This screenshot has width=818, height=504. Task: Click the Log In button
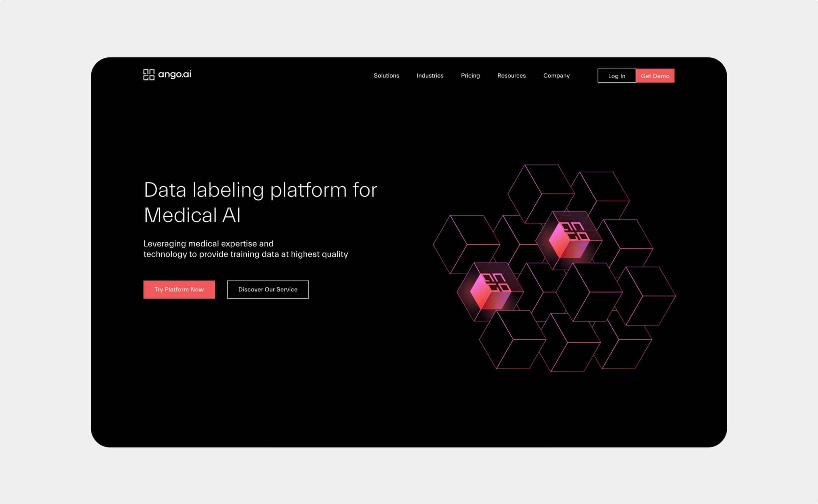point(616,76)
